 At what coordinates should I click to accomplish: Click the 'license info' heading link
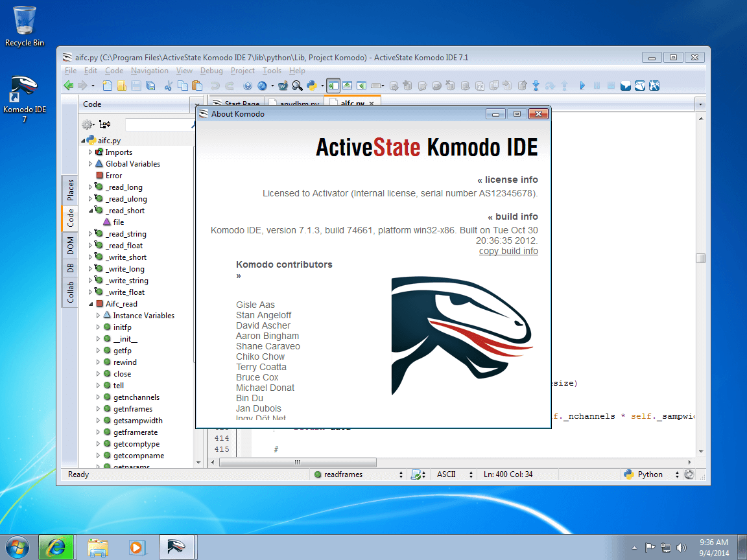(508, 180)
